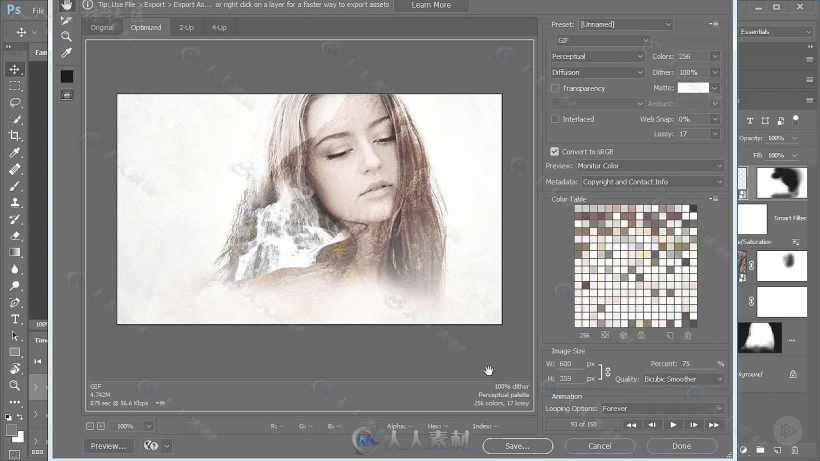The height and width of the screenshot is (461, 820).
Task: Open the GIF file format dropdown
Action: click(601, 40)
